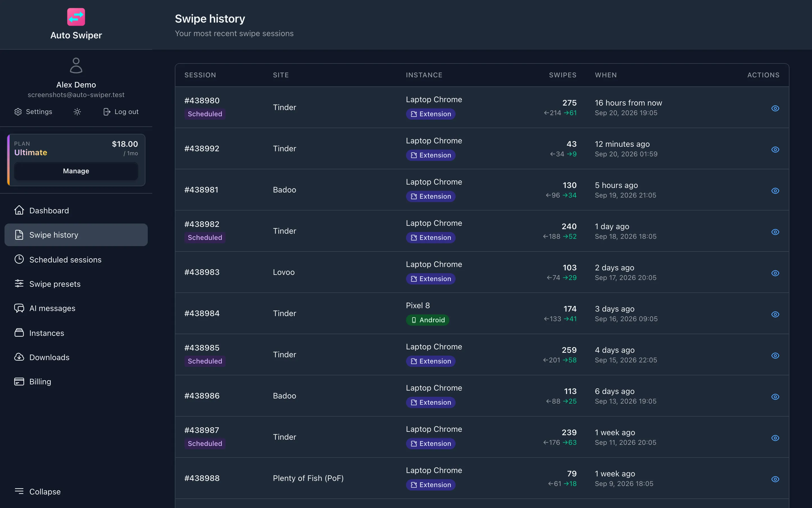This screenshot has width=812, height=508.
Task: Click the '12 minutes ago' timestamp
Action: click(x=622, y=144)
